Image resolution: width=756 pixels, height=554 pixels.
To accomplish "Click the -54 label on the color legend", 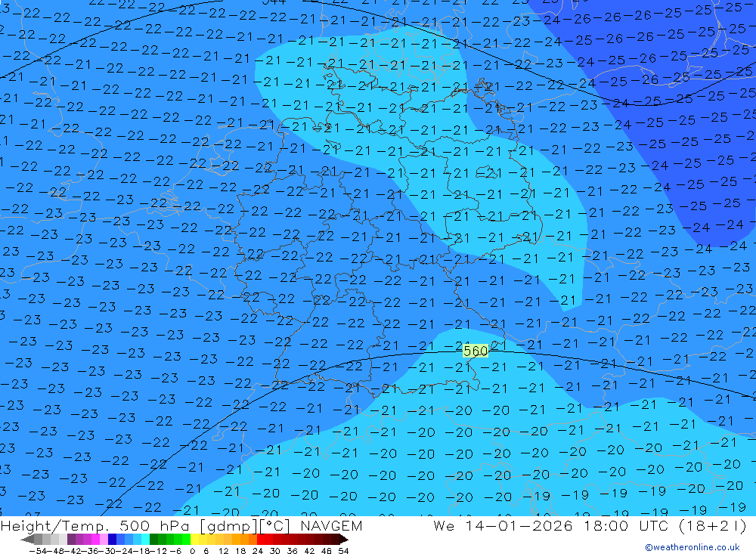I will (37, 551).
